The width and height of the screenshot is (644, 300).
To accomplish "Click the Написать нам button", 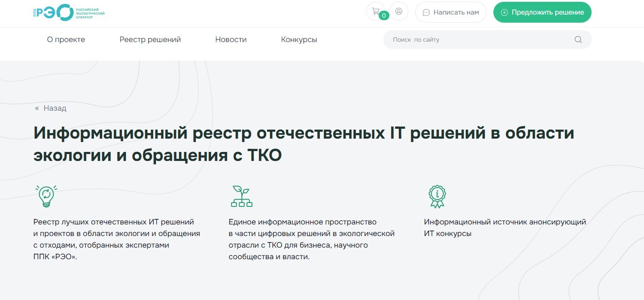I will [x=451, y=12].
